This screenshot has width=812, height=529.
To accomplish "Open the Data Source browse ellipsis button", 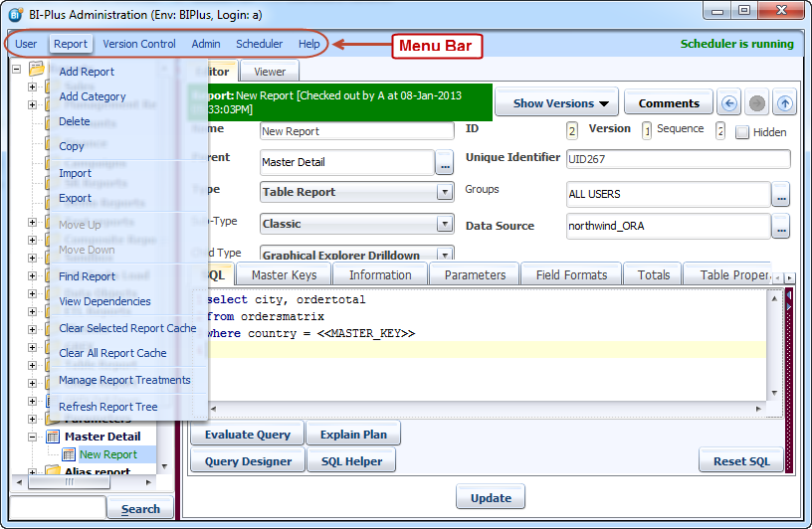I will click(x=781, y=227).
